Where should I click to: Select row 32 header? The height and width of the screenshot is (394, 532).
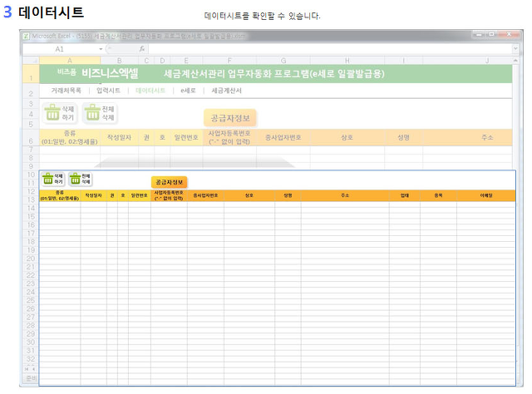[31, 359]
